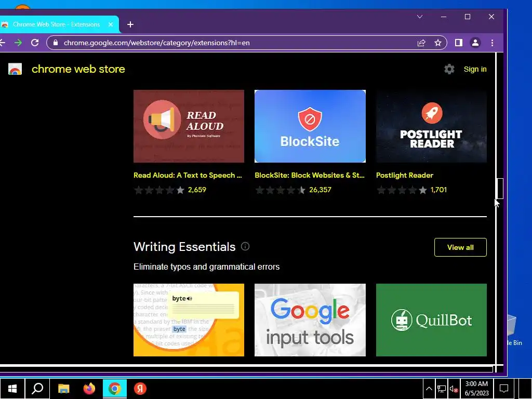
Task: Open the Postlight Reader thumbnail
Action: coord(431,126)
